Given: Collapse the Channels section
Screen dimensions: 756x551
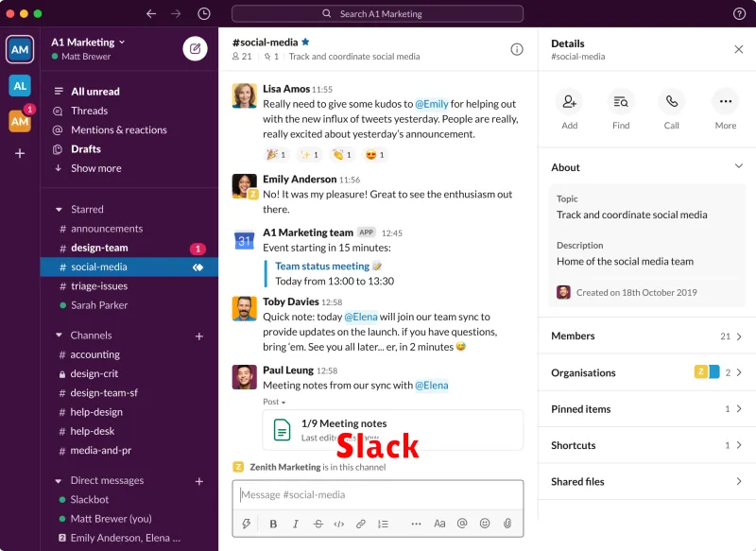Looking at the screenshot, I should (59, 335).
